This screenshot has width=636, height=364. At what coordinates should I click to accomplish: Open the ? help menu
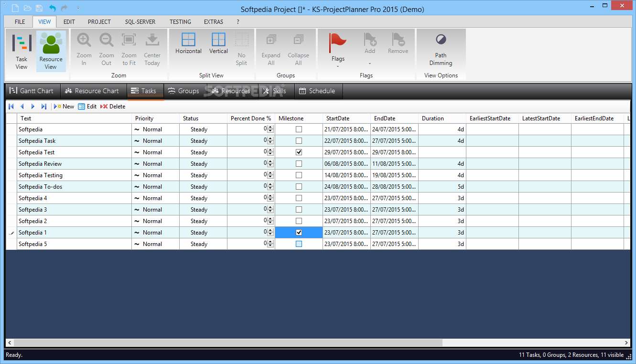[238, 22]
